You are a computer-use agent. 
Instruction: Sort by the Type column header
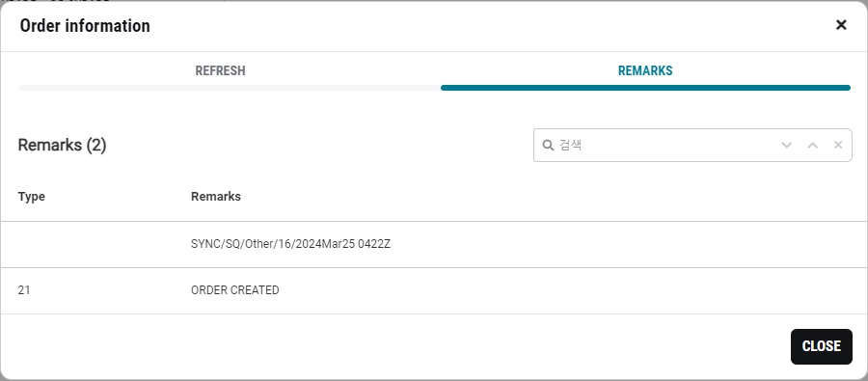(32, 197)
